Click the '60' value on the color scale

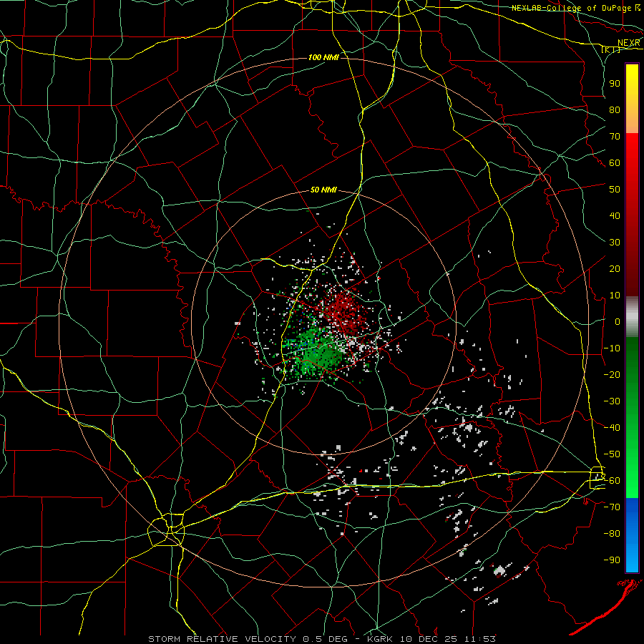(x=615, y=162)
